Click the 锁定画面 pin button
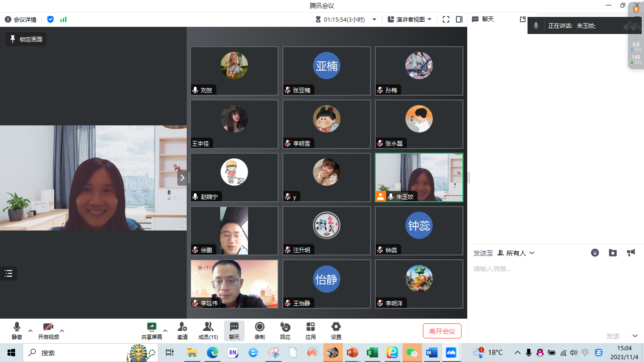The height and width of the screenshot is (362, 644). (26, 39)
